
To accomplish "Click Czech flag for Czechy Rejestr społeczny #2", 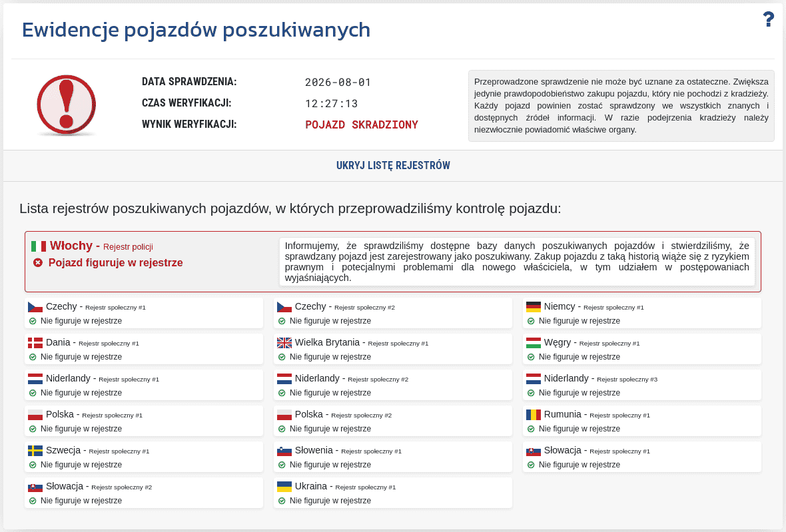I will point(284,307).
